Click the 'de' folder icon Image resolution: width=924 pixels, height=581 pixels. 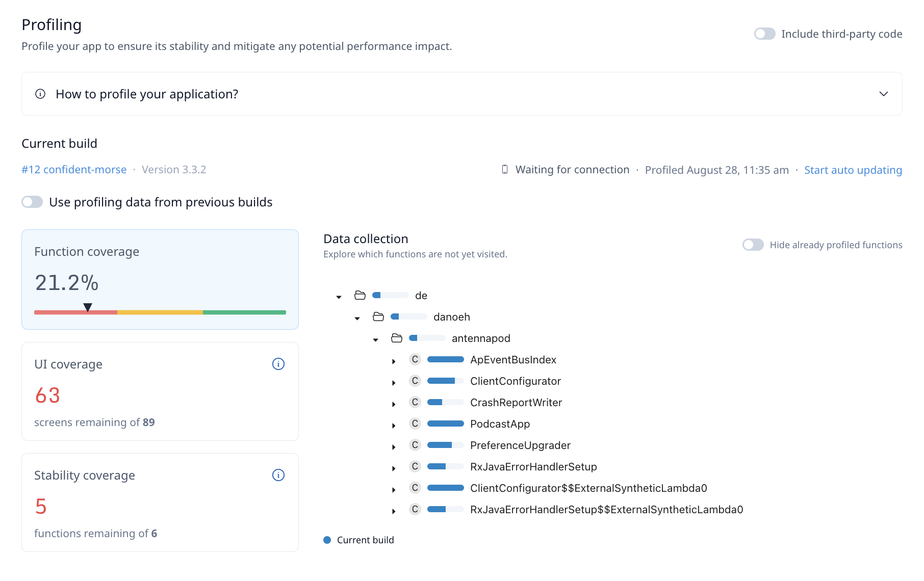360,296
